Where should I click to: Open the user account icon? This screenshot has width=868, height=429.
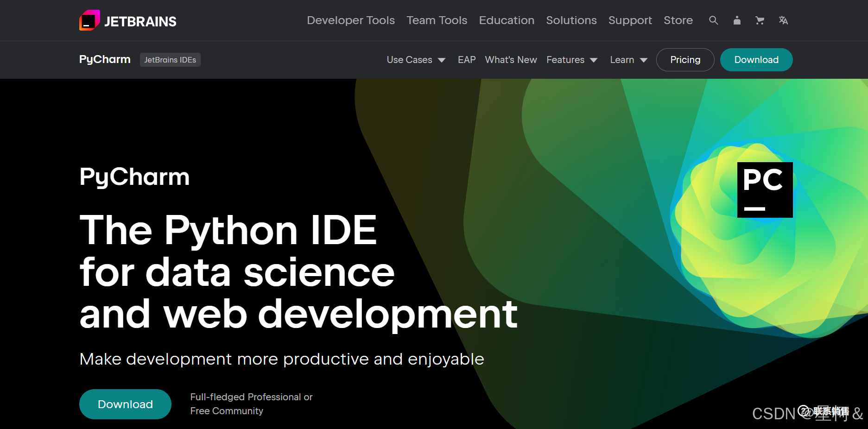737,20
